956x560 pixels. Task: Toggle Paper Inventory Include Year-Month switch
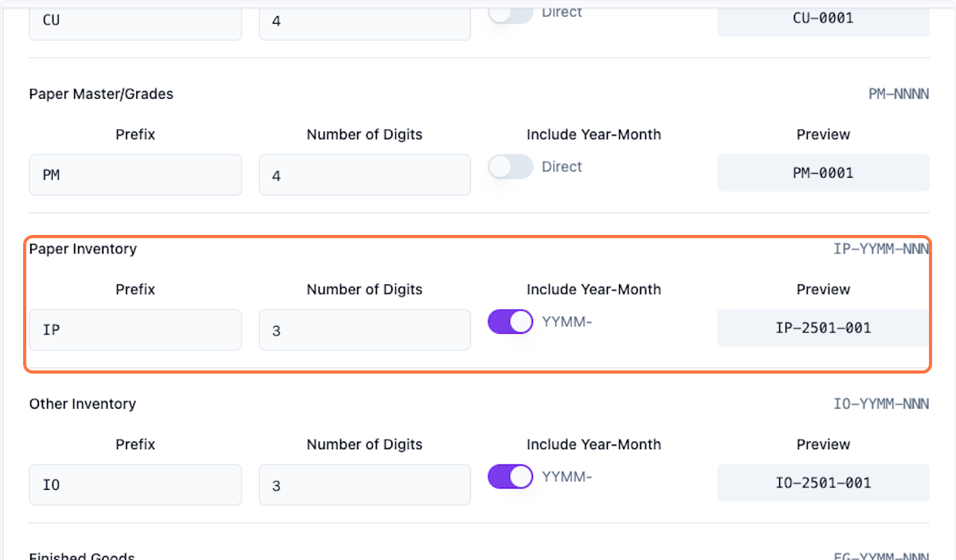[510, 322]
